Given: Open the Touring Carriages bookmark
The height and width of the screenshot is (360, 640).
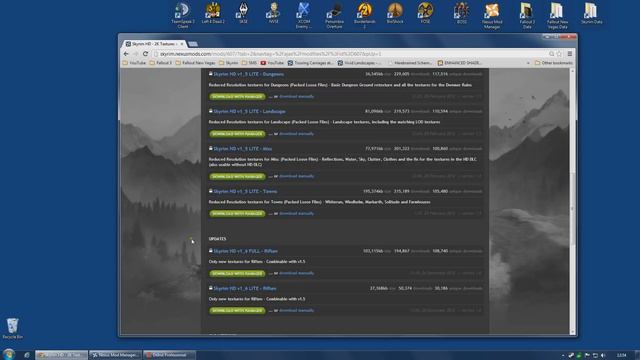Looking at the screenshot, I should pyautogui.click(x=310, y=63).
